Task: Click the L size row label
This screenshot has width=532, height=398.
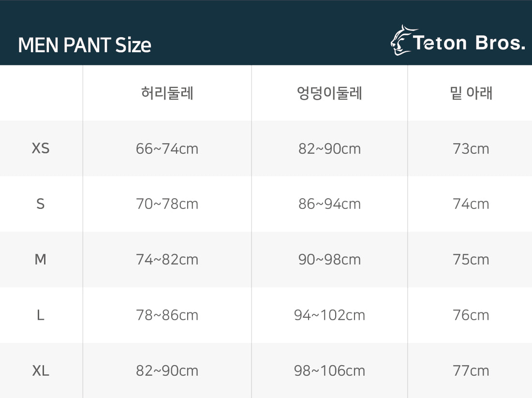Action: pos(41,315)
